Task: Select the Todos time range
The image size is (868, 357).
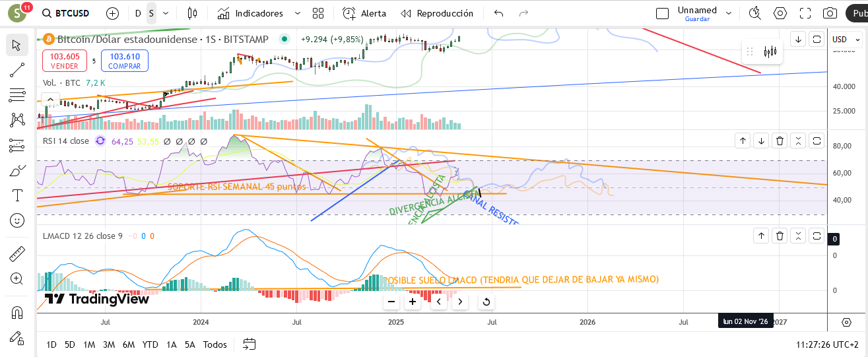Action: (x=215, y=344)
